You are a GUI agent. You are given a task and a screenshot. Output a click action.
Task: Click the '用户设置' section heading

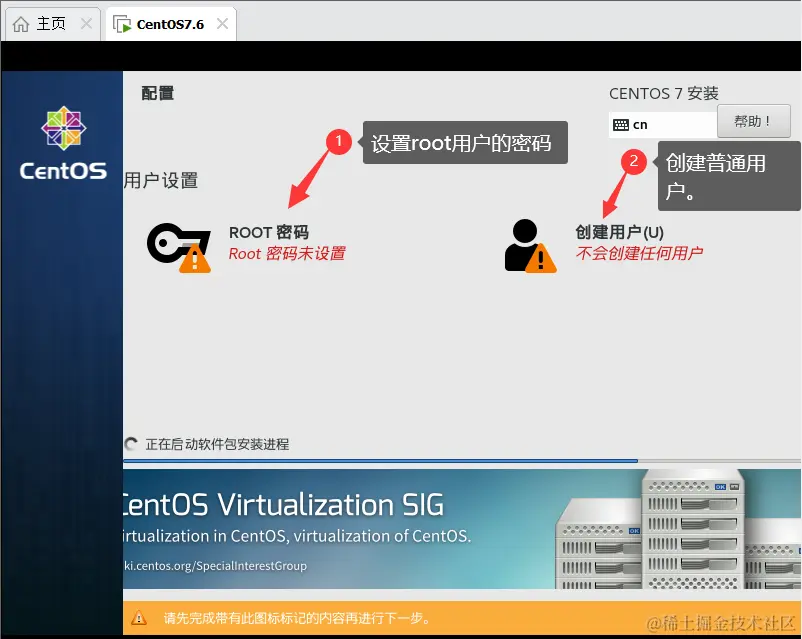tap(161, 181)
